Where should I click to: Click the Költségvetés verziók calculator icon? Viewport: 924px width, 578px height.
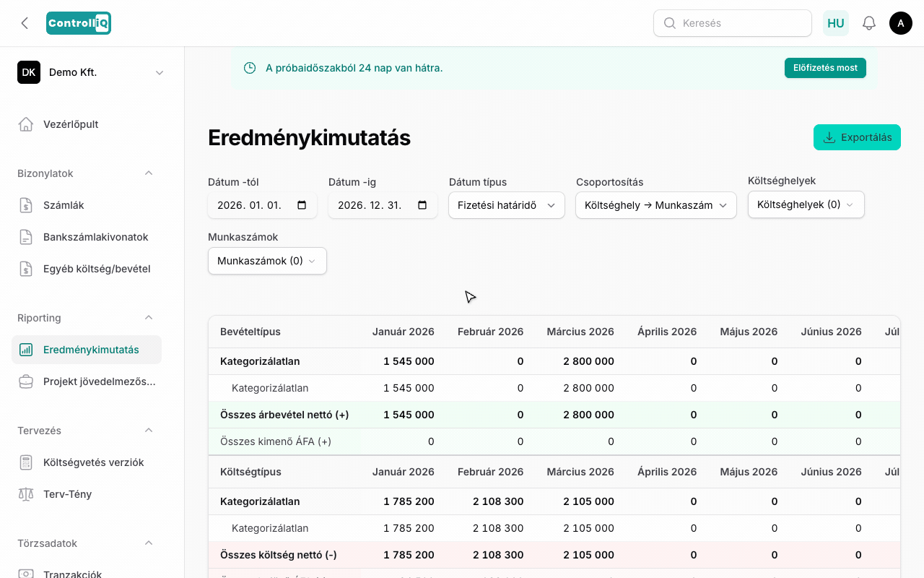[26, 462]
